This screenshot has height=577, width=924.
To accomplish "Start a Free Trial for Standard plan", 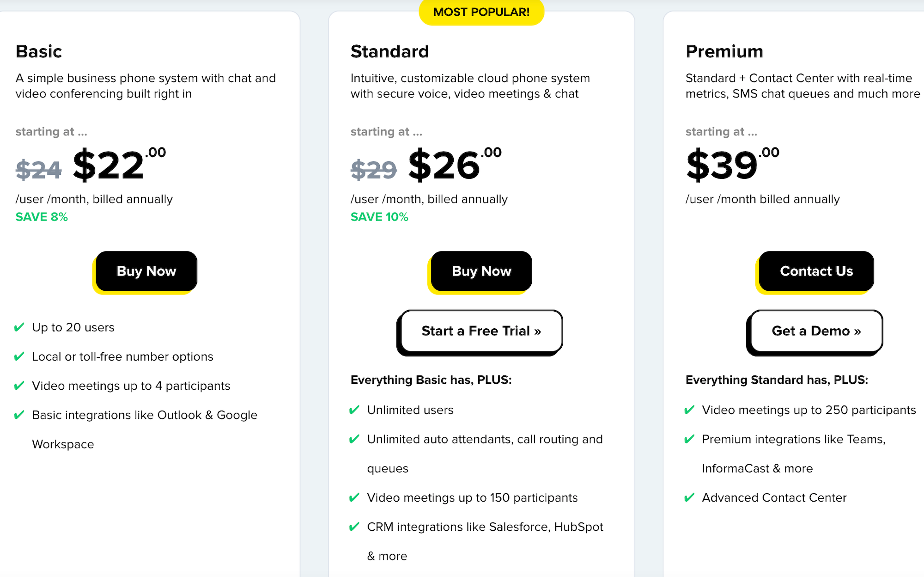I will tap(481, 331).
